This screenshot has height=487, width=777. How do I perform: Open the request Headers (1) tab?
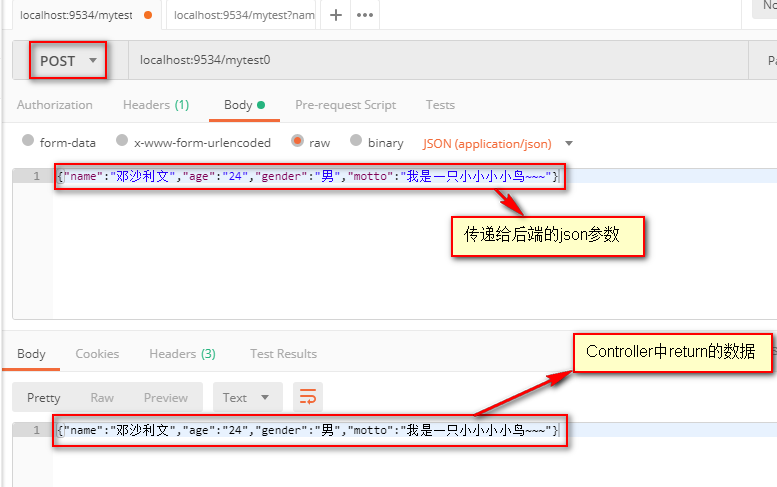pyautogui.click(x=156, y=105)
